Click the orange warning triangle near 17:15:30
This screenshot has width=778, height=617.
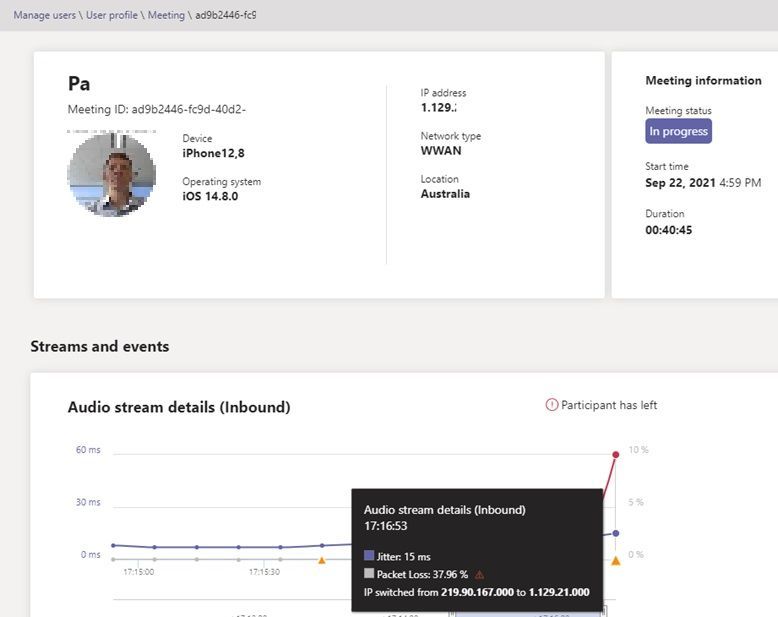(x=322, y=560)
